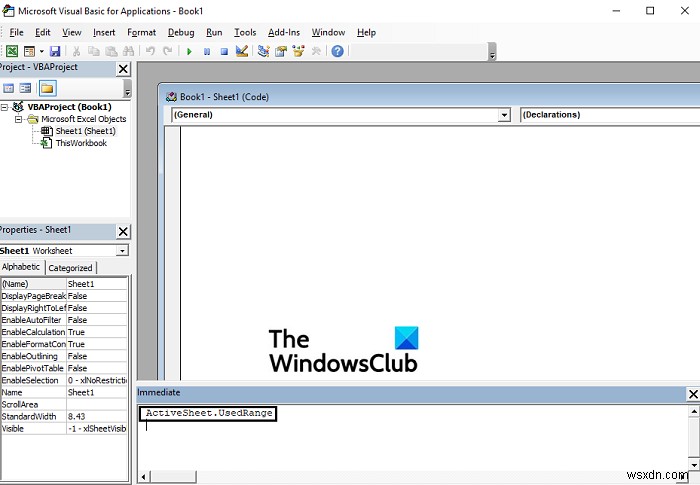The image size is (700, 485).
Task: Click the EnableCalculation True value
Action: (x=97, y=332)
